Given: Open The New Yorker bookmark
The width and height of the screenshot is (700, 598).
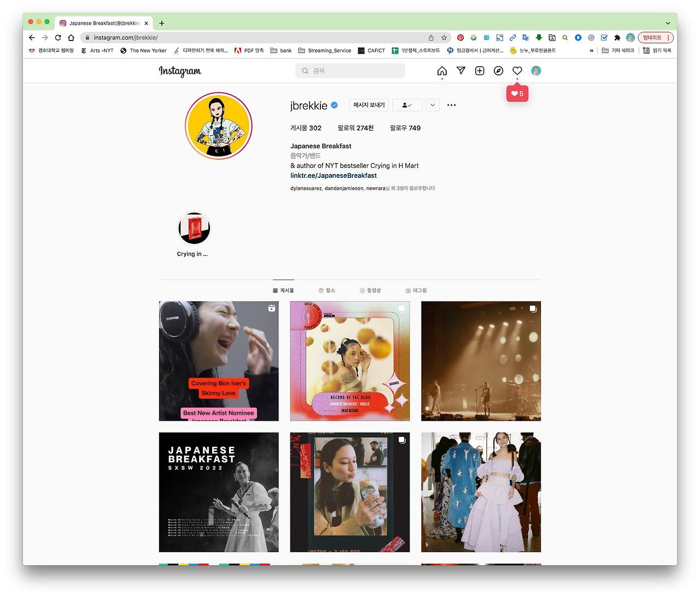Looking at the screenshot, I should pyautogui.click(x=143, y=50).
